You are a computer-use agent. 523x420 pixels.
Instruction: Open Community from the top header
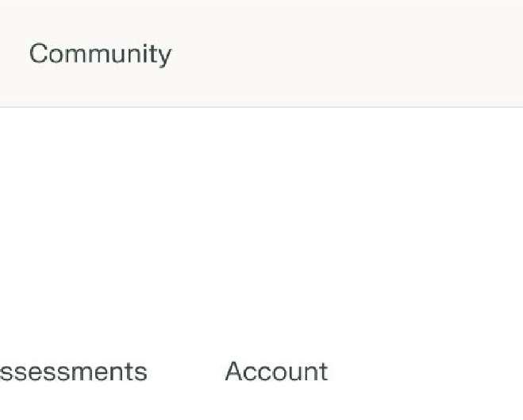100,54
